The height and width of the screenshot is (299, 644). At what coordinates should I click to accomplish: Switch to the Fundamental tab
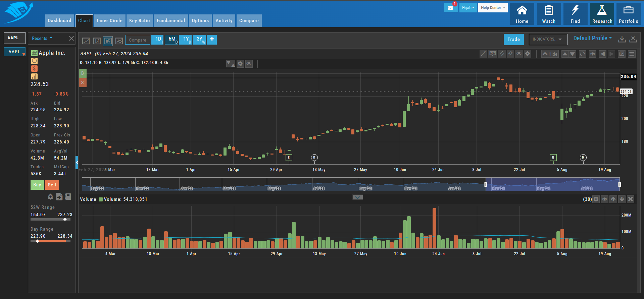[171, 21]
